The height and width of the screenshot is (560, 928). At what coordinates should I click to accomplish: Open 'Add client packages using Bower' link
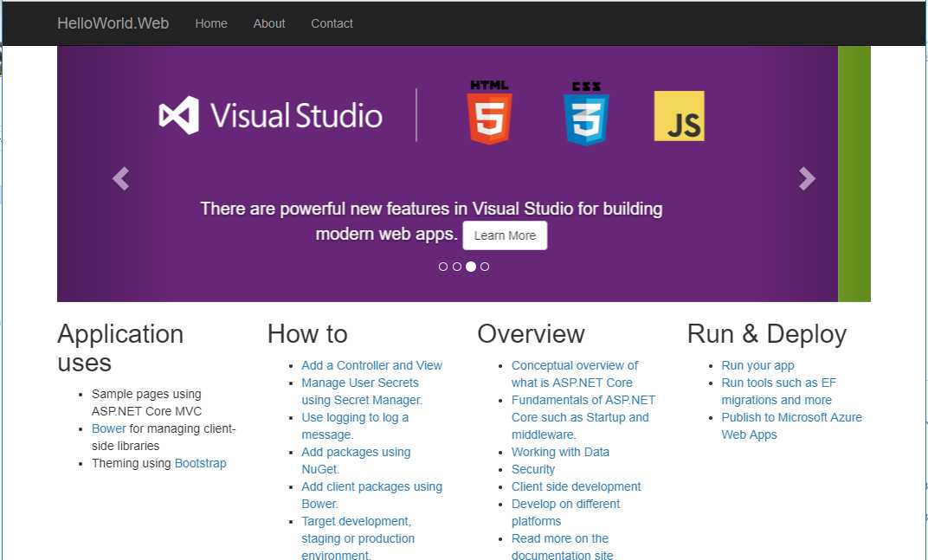(x=371, y=495)
